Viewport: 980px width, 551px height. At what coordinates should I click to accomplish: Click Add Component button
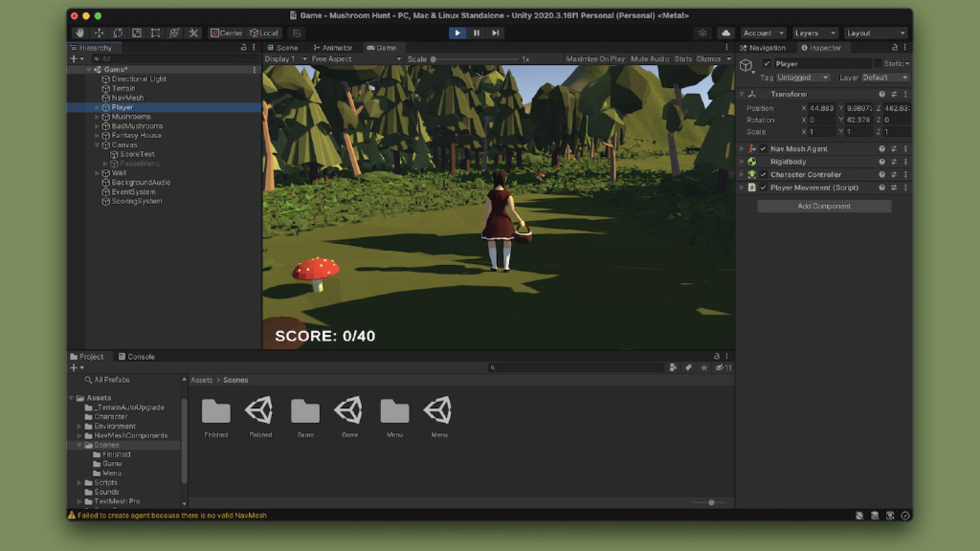click(824, 206)
